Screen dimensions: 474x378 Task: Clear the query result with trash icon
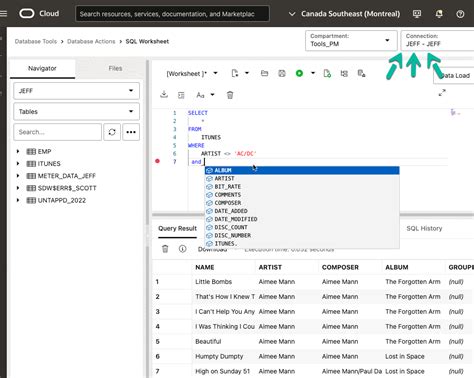click(x=165, y=249)
